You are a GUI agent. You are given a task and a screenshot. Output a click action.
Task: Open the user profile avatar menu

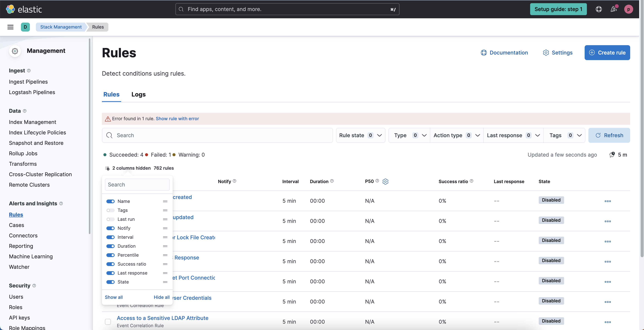pyautogui.click(x=629, y=9)
